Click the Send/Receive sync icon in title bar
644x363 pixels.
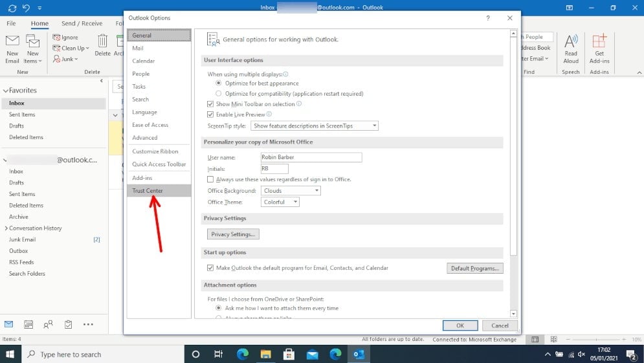click(12, 8)
